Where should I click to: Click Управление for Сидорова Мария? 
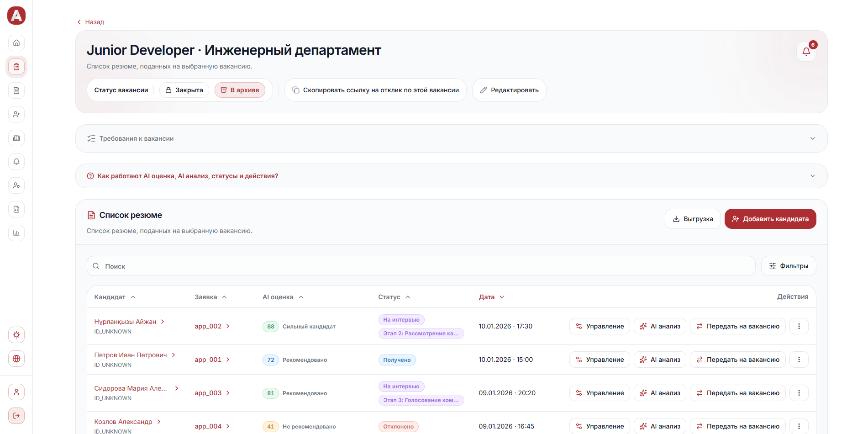click(x=600, y=393)
